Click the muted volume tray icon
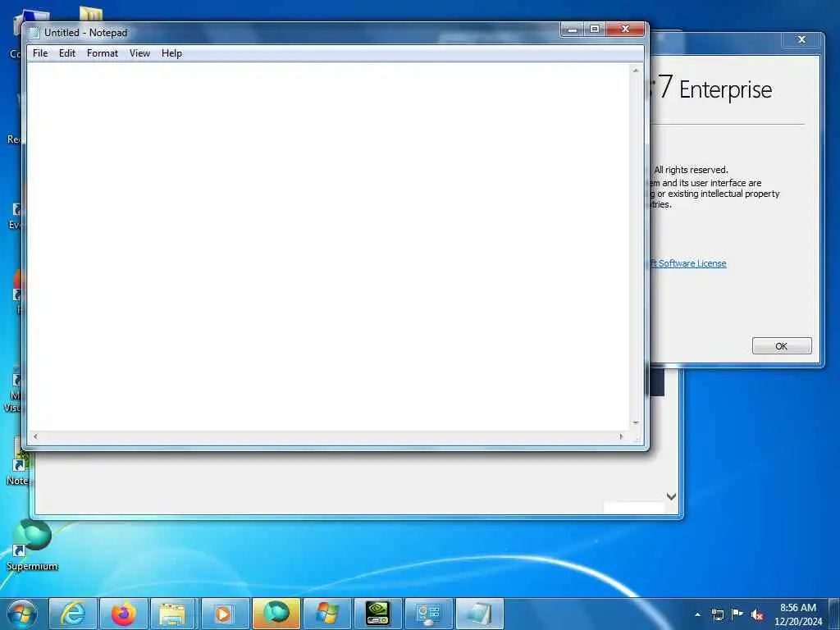 (757, 615)
